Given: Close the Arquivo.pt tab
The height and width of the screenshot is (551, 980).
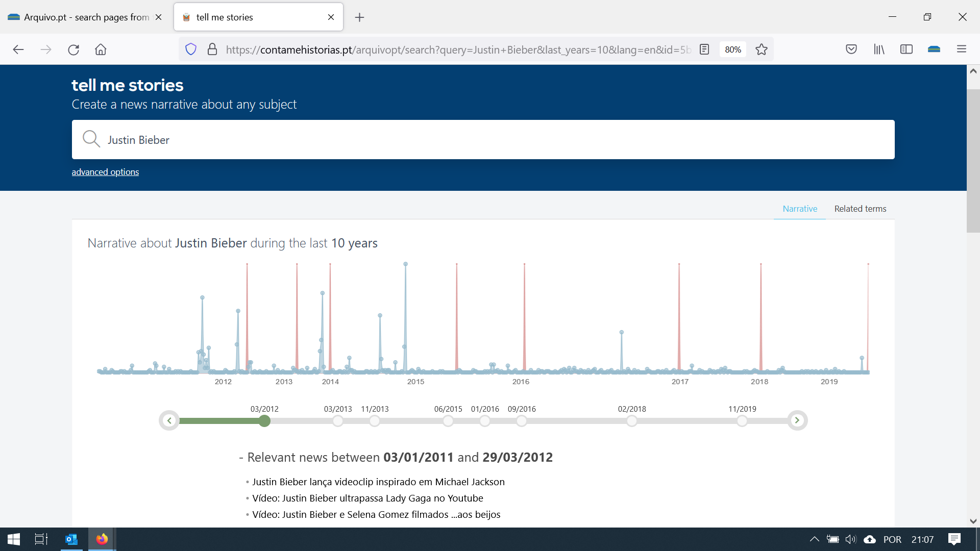Looking at the screenshot, I should coord(158,17).
